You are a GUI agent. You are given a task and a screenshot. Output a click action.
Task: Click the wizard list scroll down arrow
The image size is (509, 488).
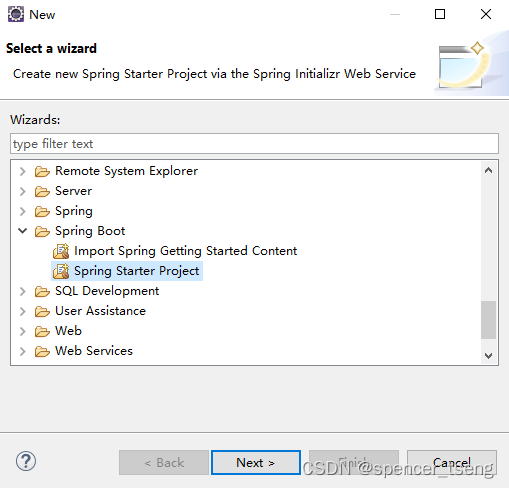tap(488, 355)
